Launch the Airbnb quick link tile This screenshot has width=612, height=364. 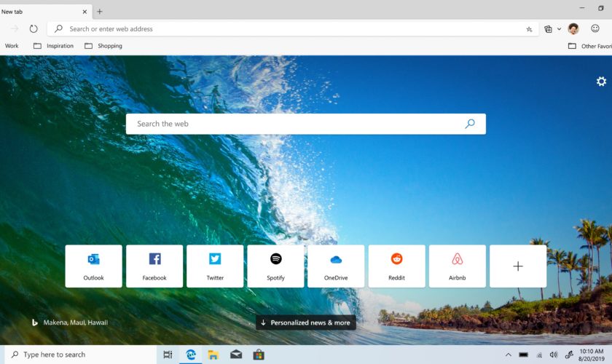click(457, 266)
